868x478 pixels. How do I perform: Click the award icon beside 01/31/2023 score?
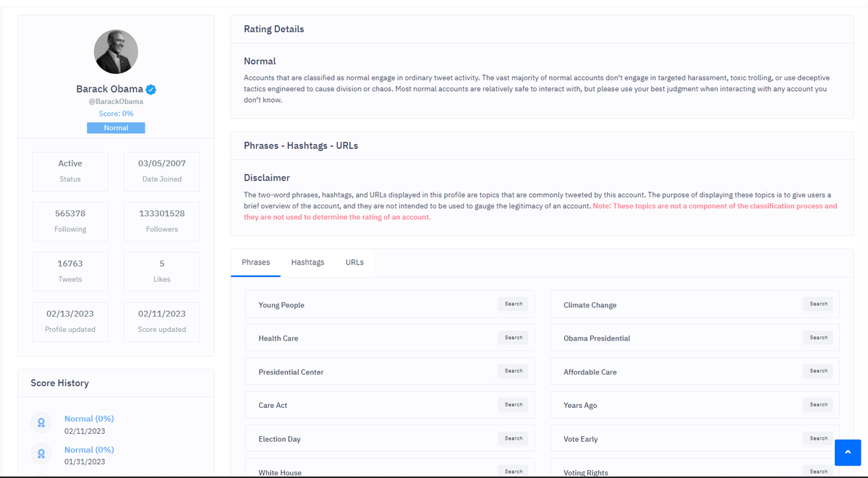tap(42, 454)
